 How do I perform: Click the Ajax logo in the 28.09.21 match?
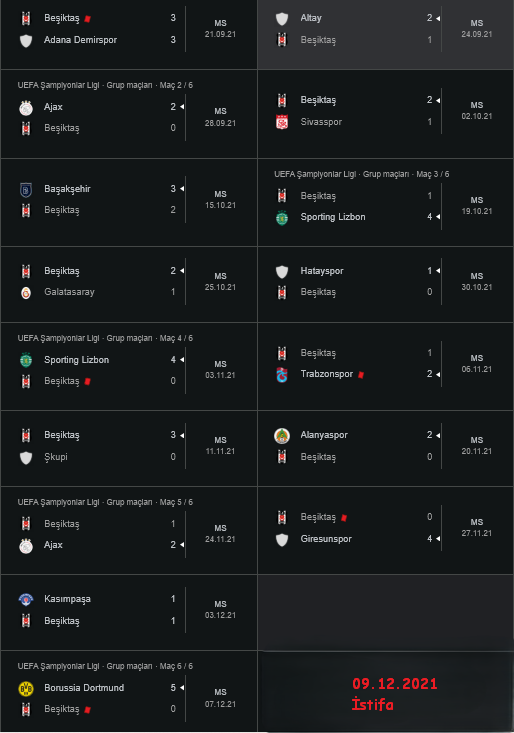(x=26, y=108)
